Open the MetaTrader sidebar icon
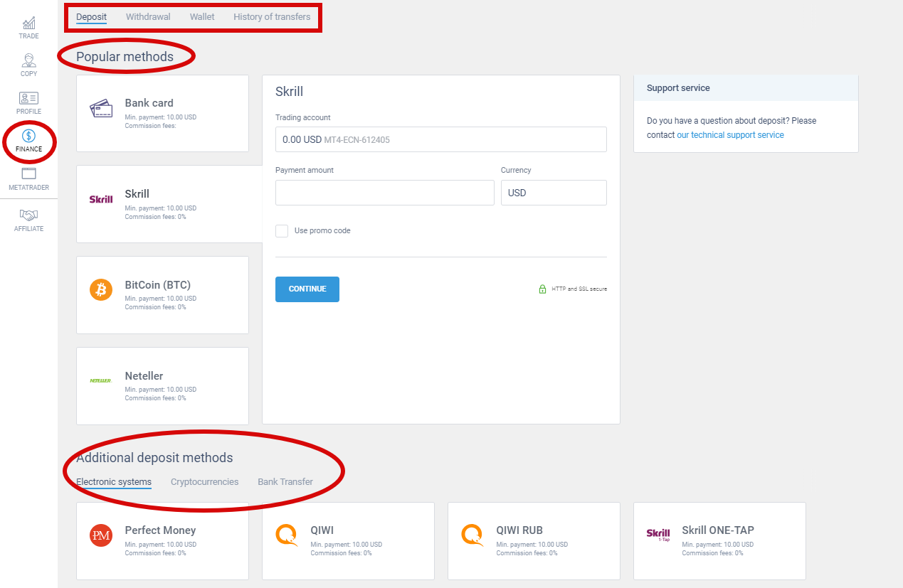Screen dimensions: 903x588 pyautogui.click(x=28, y=178)
